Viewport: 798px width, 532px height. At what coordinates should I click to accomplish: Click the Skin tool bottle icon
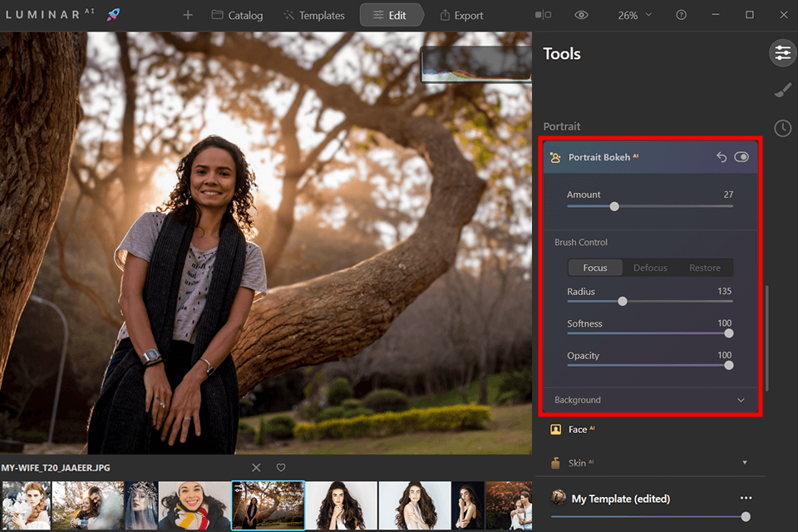[x=555, y=463]
